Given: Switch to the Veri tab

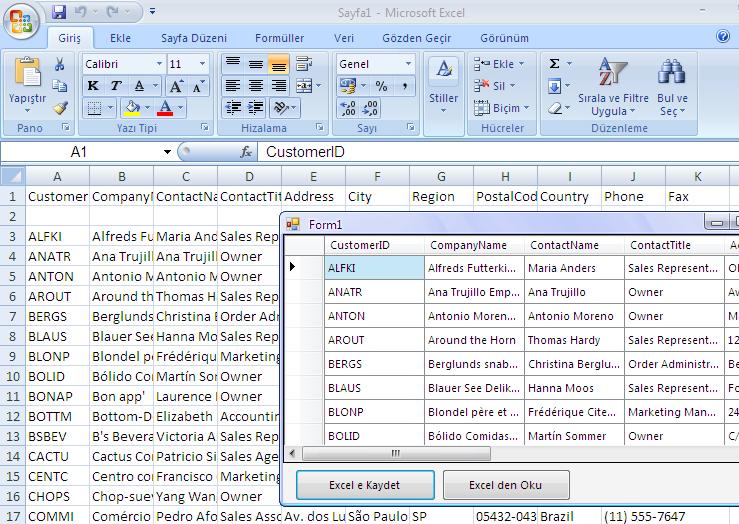Looking at the screenshot, I should [x=344, y=38].
